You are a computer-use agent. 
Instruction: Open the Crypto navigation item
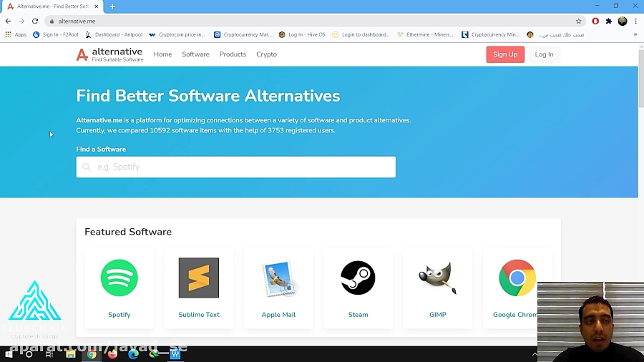267,54
